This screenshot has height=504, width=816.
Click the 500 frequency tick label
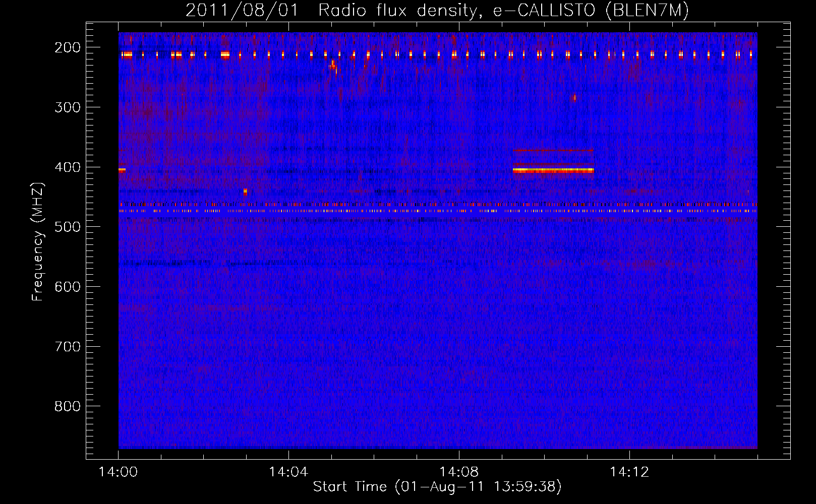coord(68,227)
